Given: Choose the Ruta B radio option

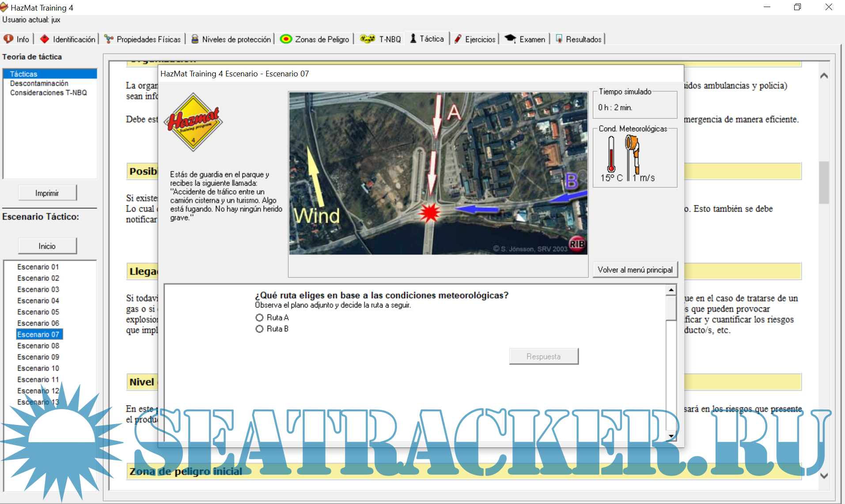Looking at the screenshot, I should tap(259, 329).
